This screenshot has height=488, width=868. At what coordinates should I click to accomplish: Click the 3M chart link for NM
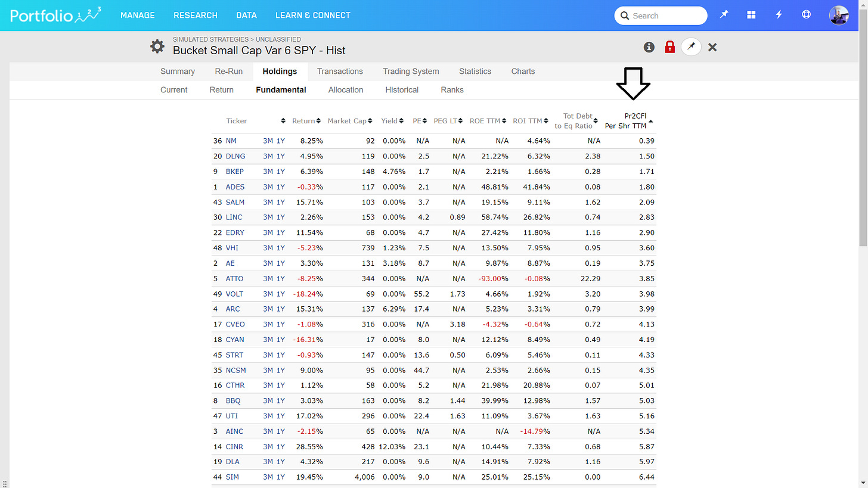tap(268, 141)
